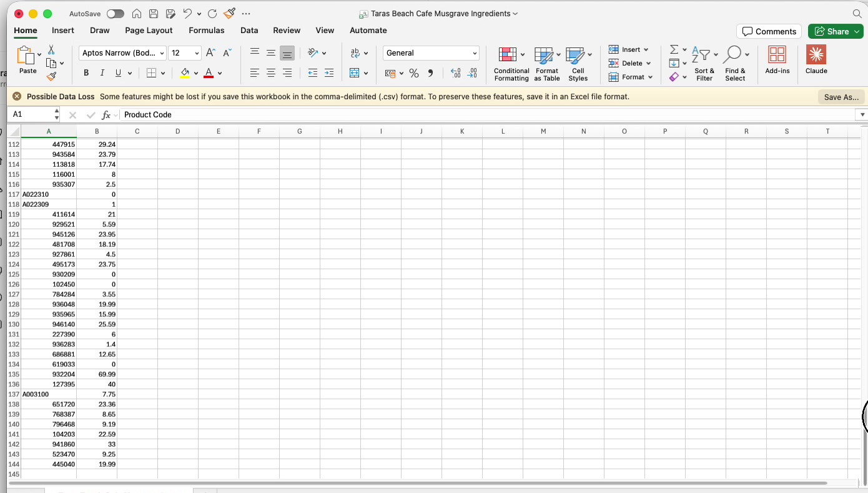This screenshot has width=868, height=493.
Task: Launch the Claude add-in
Action: [816, 60]
